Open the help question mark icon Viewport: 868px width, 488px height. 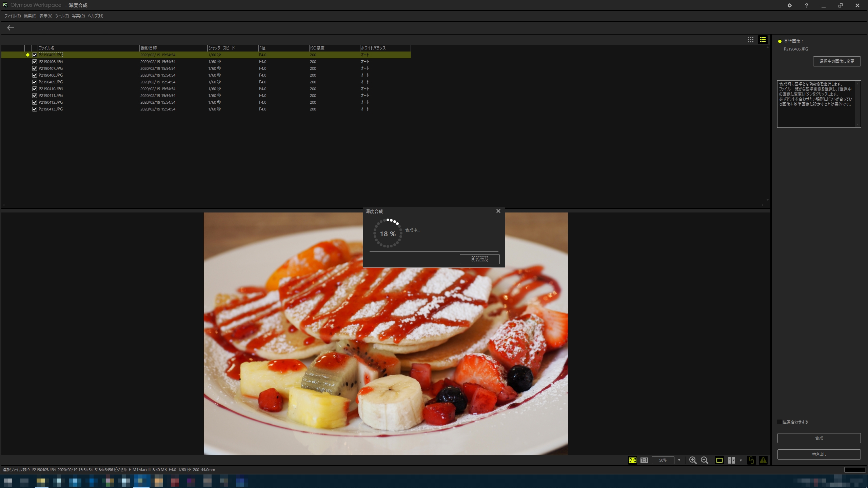click(x=807, y=5)
